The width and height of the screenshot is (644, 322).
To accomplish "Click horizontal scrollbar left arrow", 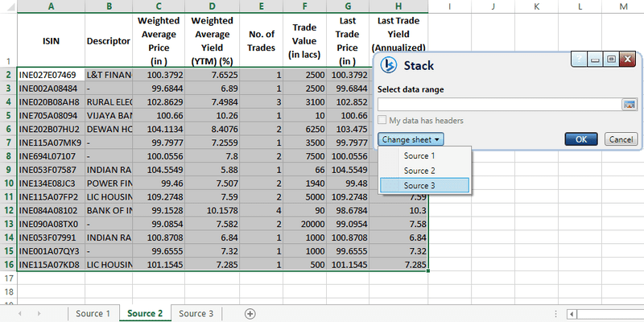I will point(572,314).
